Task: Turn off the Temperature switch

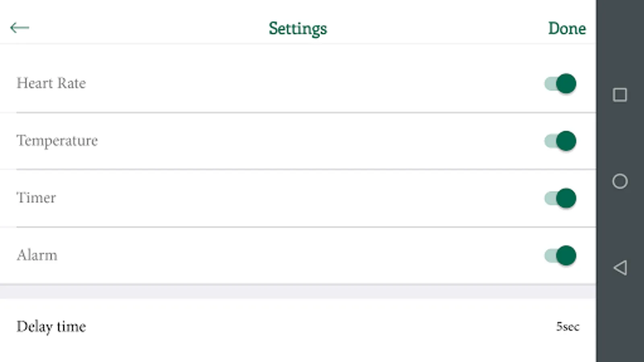Action: pyautogui.click(x=561, y=141)
